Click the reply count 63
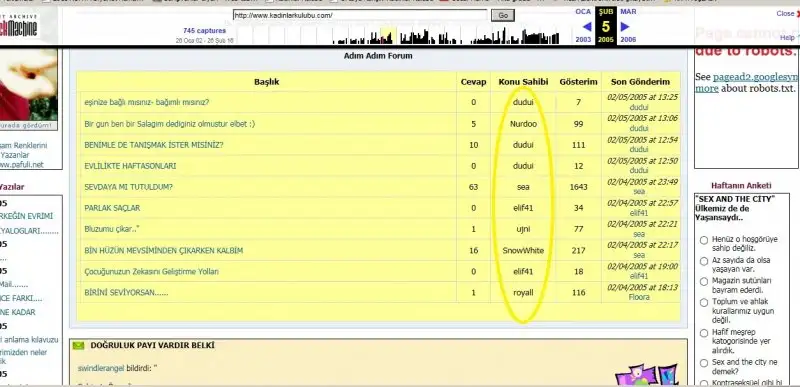Viewport: 800px width, 387px height. (x=473, y=187)
